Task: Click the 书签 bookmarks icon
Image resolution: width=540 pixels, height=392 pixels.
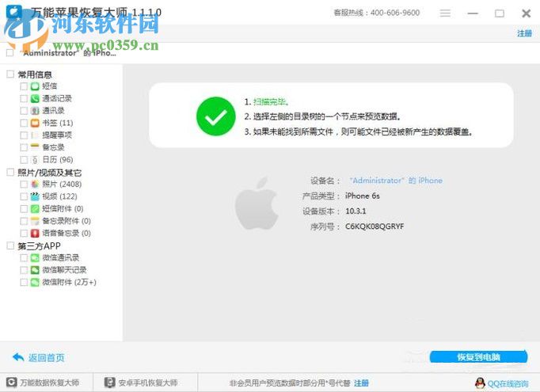Action: [35, 123]
